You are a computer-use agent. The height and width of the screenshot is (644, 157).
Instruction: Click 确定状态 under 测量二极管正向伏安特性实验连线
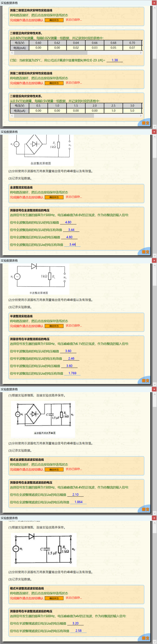[x=54, y=20]
